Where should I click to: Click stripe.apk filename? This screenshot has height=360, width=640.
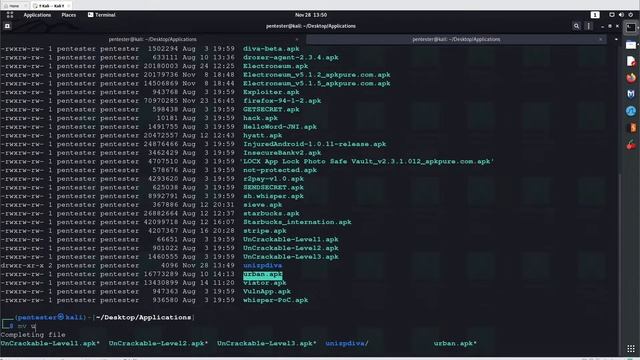(x=264, y=231)
